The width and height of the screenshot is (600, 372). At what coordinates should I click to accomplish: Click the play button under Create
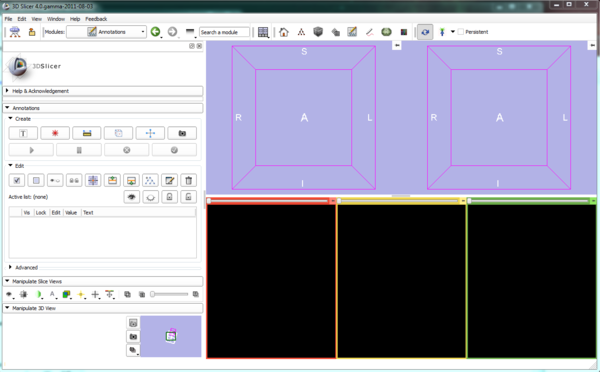pos(31,150)
